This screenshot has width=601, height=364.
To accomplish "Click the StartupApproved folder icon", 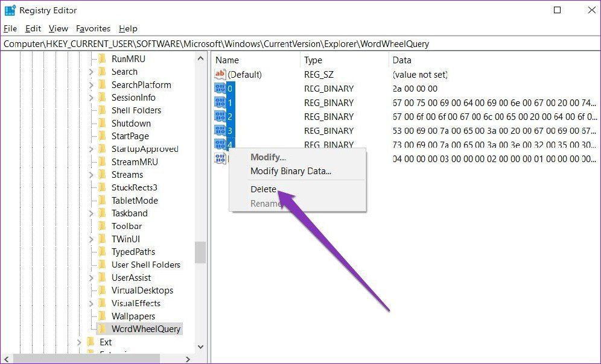I will 102,149.
